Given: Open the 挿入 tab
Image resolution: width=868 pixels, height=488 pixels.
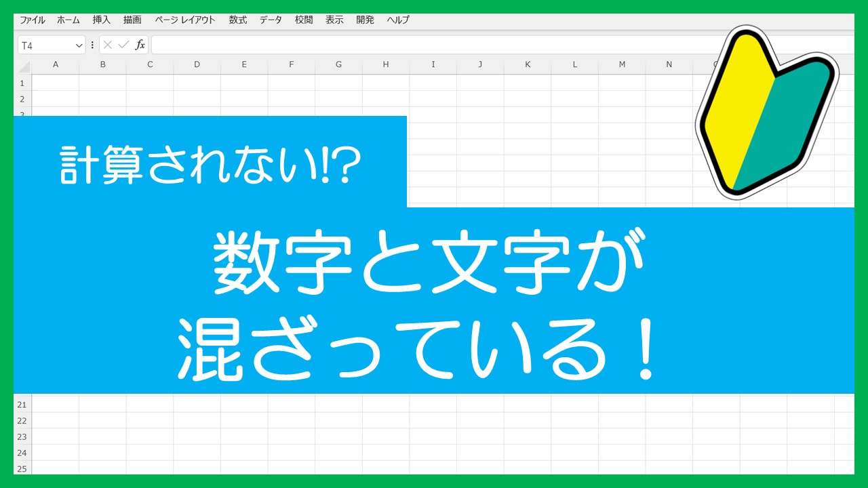Looking at the screenshot, I should point(101,20).
